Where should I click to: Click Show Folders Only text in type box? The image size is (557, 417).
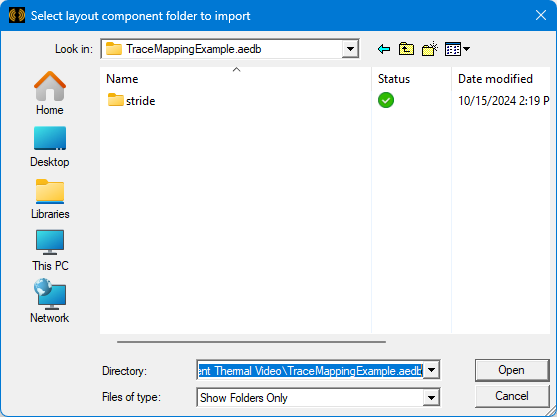[244, 397]
